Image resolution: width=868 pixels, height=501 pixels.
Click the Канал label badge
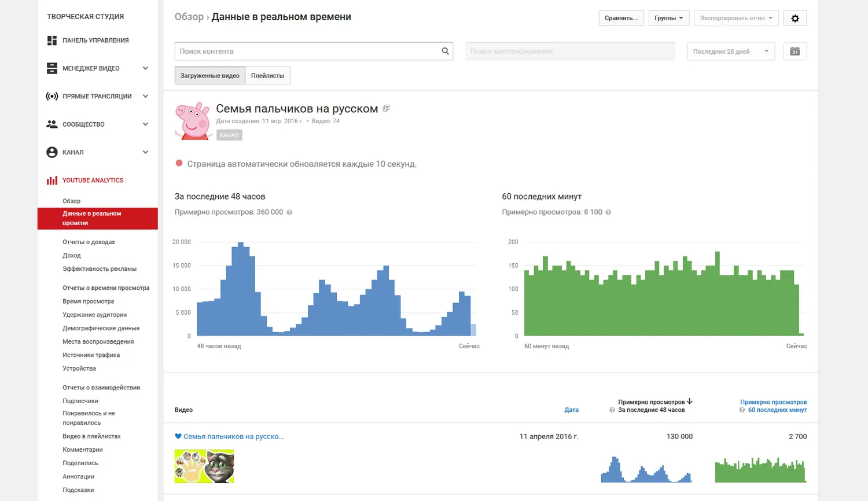point(229,135)
